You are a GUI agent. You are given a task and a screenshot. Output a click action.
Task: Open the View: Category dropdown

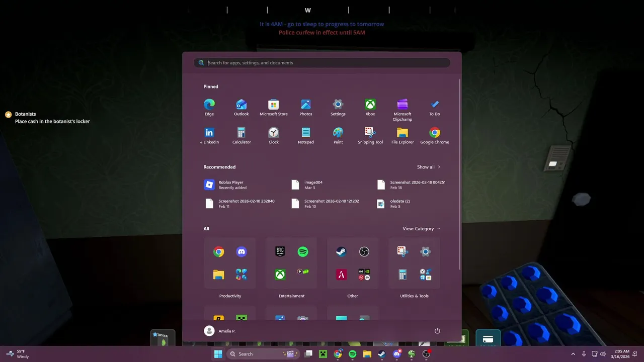(x=421, y=229)
